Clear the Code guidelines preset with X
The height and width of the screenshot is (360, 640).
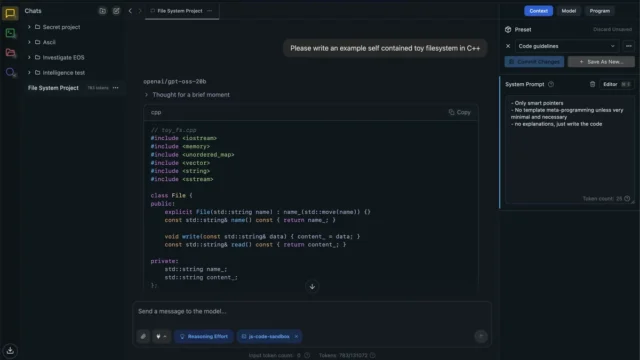[508, 46]
